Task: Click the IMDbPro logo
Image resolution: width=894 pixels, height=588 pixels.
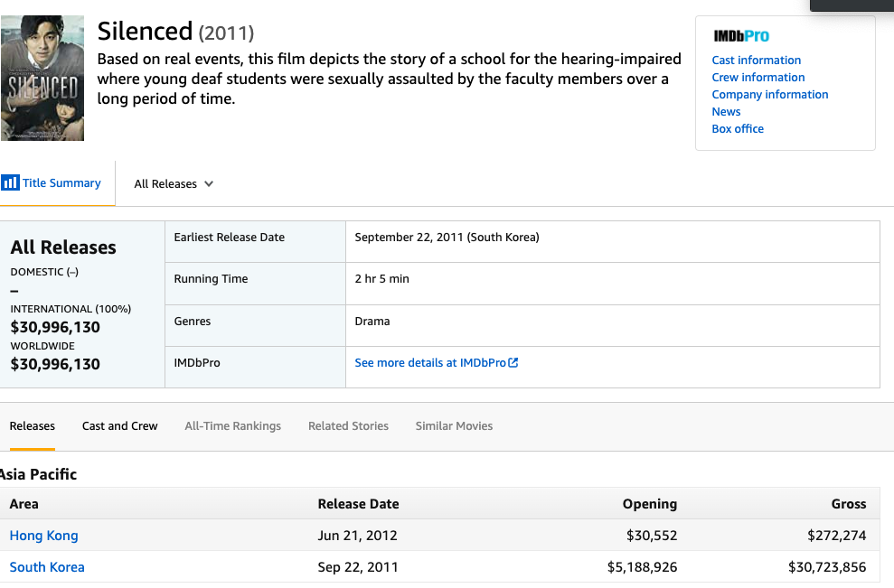Action: coord(740,37)
